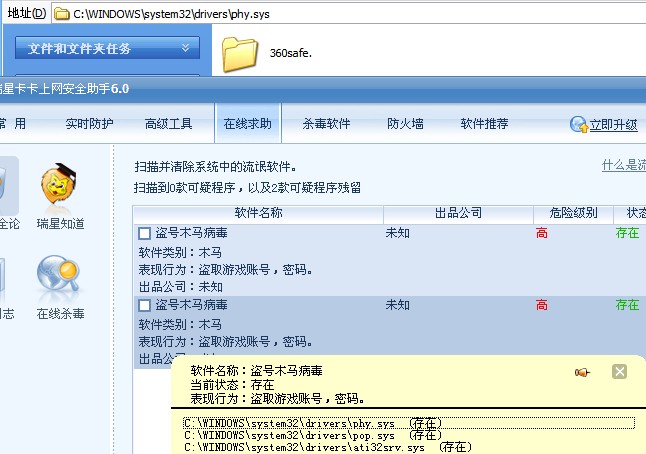
Task: Sort by 危险级别 column header
Action: click(573, 213)
